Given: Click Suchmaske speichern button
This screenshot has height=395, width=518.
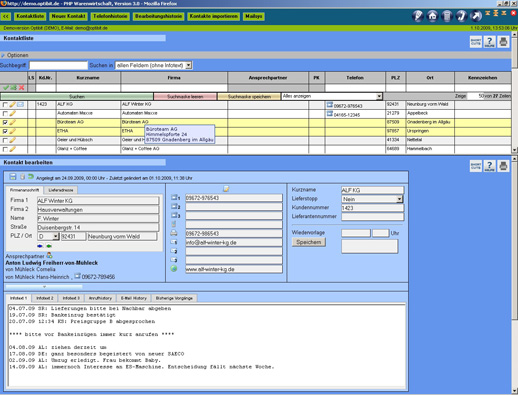Looking at the screenshot, I should pyautogui.click(x=249, y=97).
